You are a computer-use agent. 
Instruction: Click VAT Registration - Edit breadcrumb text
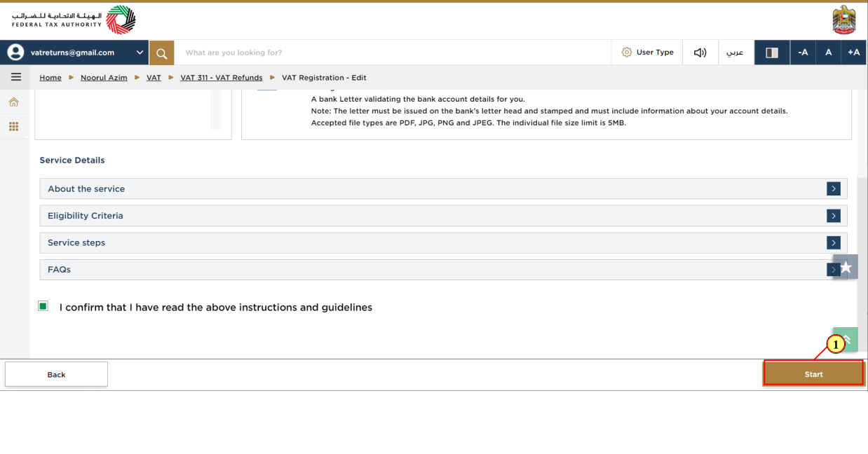tap(324, 78)
